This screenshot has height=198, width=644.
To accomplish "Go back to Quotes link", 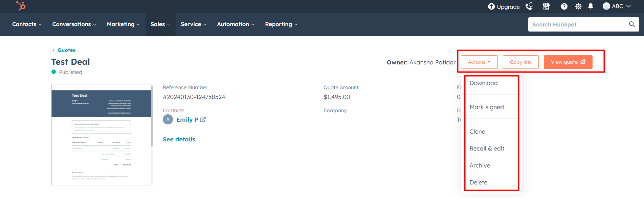I will click(x=66, y=50).
